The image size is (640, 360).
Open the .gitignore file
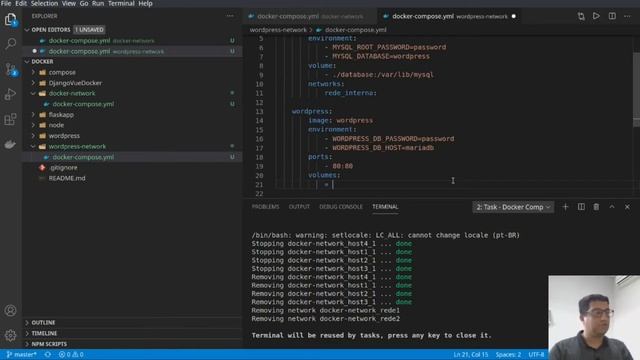63,168
